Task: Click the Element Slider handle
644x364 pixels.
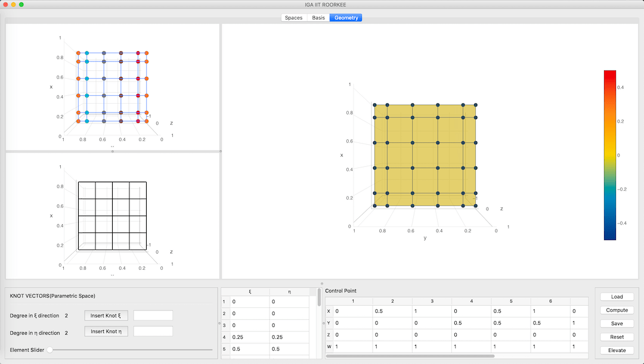Action: tap(50, 350)
